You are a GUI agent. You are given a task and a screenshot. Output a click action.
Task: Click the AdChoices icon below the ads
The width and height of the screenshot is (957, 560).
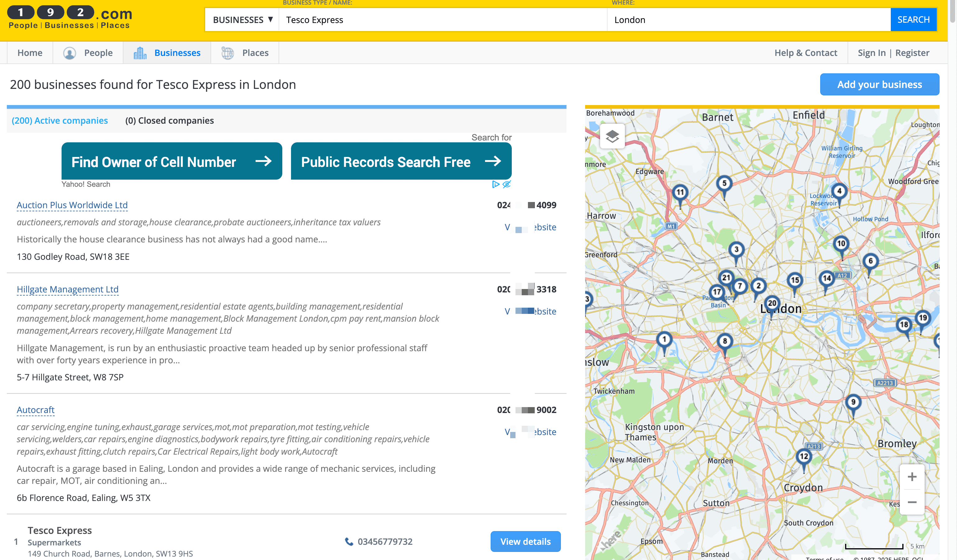[x=496, y=184]
